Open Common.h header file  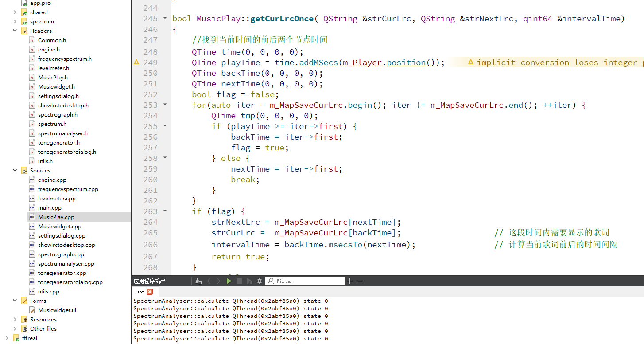click(x=52, y=40)
